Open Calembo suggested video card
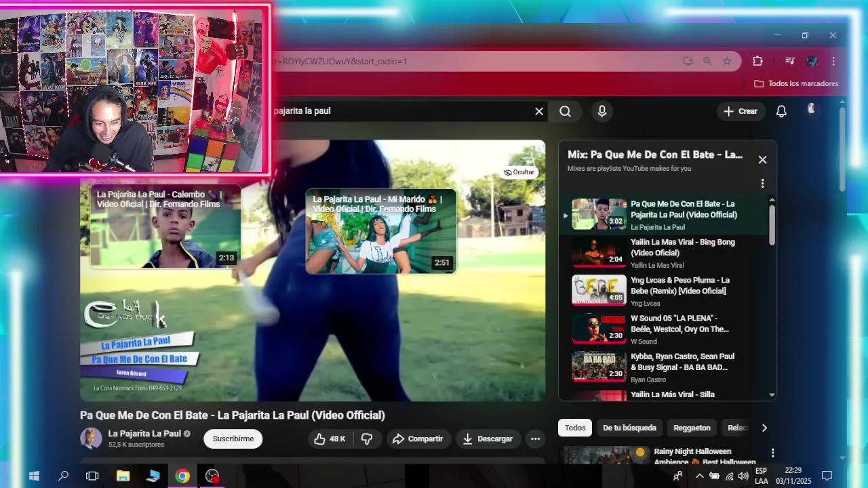Screen dimensions: 868x488 165,226
